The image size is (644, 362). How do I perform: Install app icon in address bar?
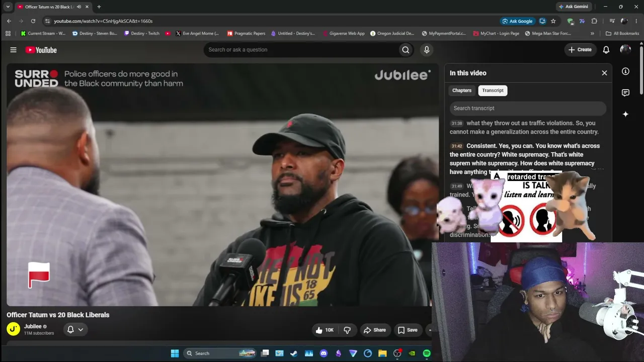[542, 21]
